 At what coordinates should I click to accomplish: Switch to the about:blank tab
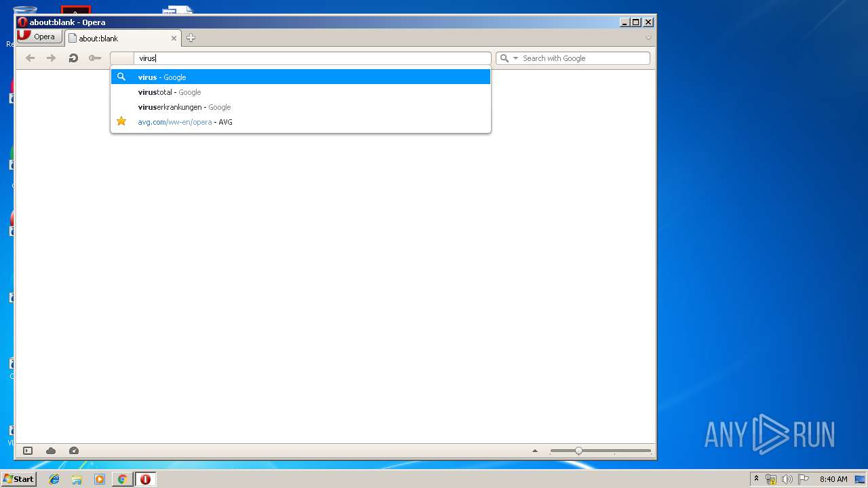tap(122, 39)
